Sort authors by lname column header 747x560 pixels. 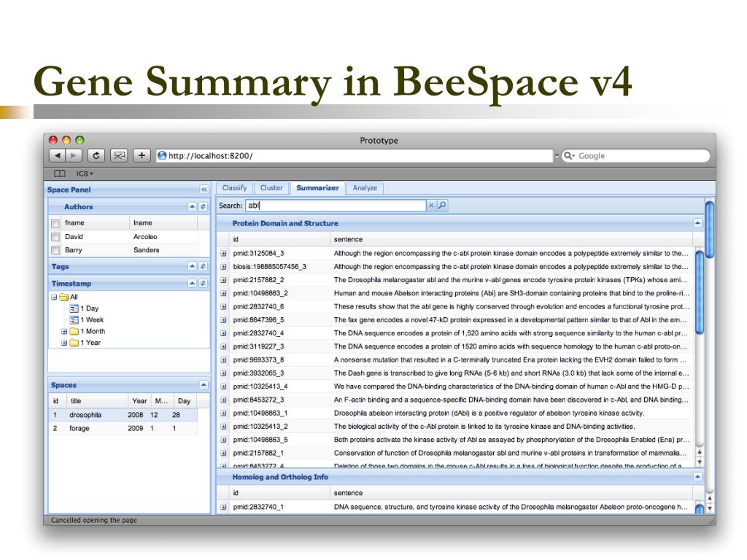[163, 223]
